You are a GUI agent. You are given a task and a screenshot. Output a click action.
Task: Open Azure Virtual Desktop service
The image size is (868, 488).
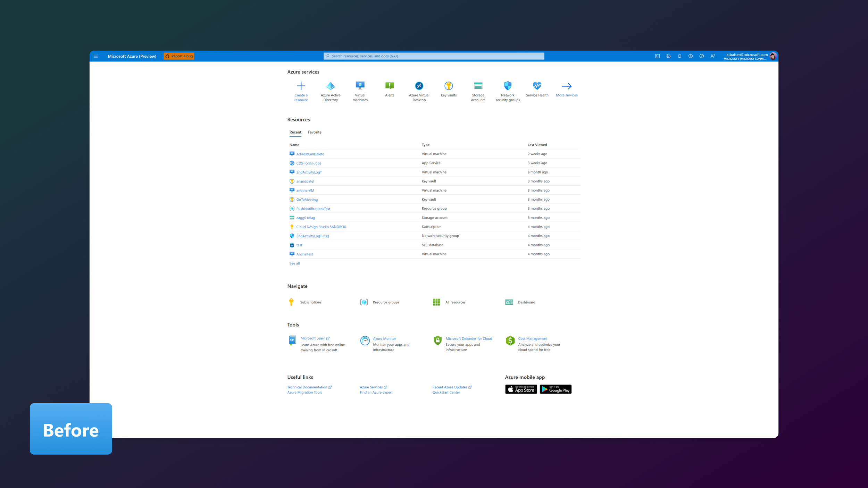point(419,86)
